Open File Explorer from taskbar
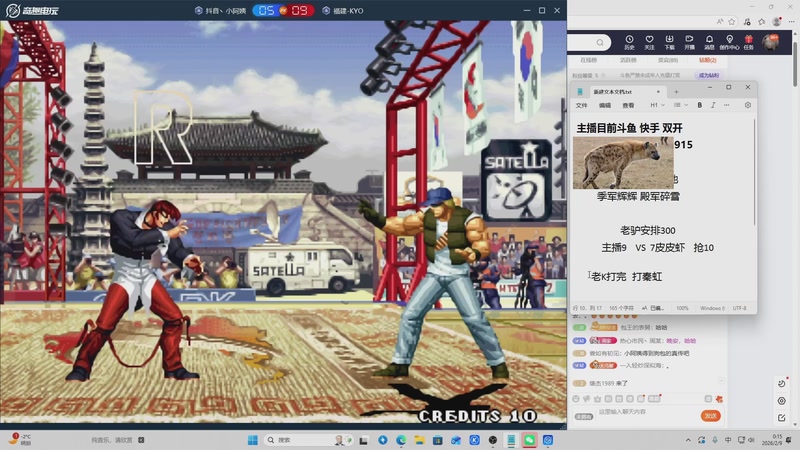This screenshot has width=800, height=450. 419,440
